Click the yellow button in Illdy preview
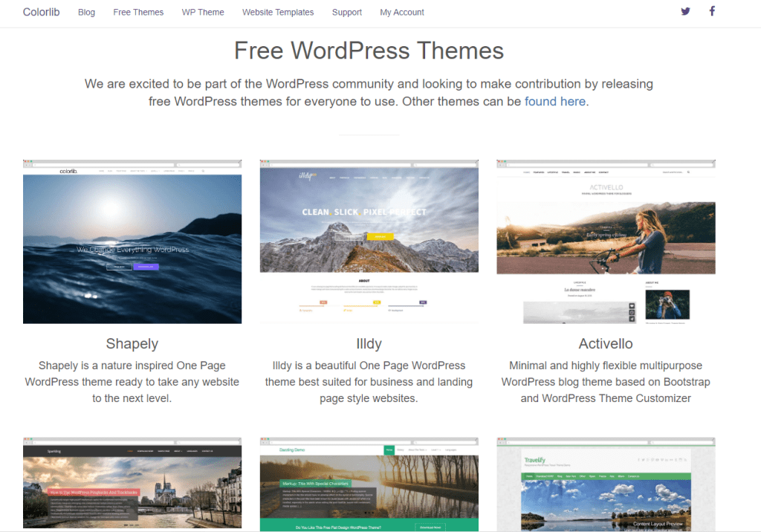This screenshot has height=532, width=761. click(x=380, y=236)
